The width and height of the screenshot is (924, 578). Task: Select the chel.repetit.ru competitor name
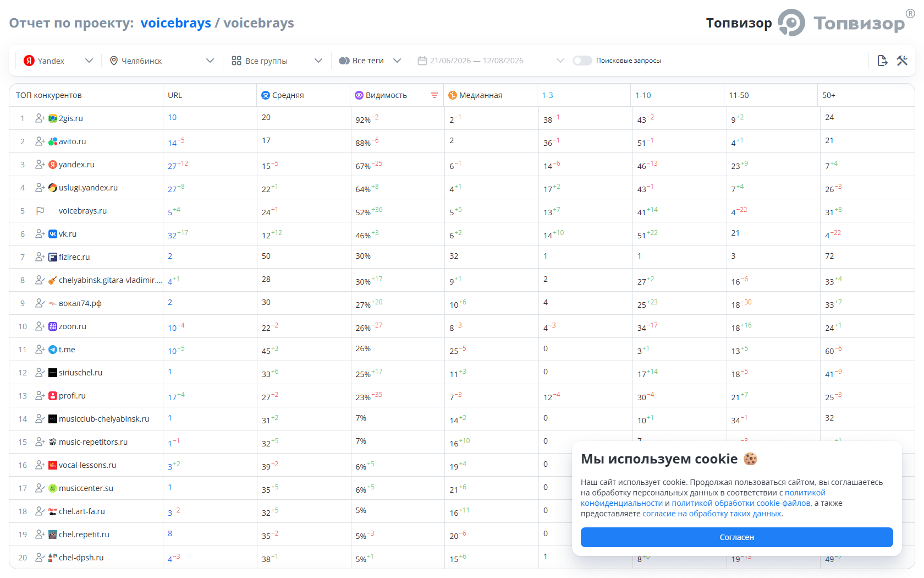click(84, 535)
